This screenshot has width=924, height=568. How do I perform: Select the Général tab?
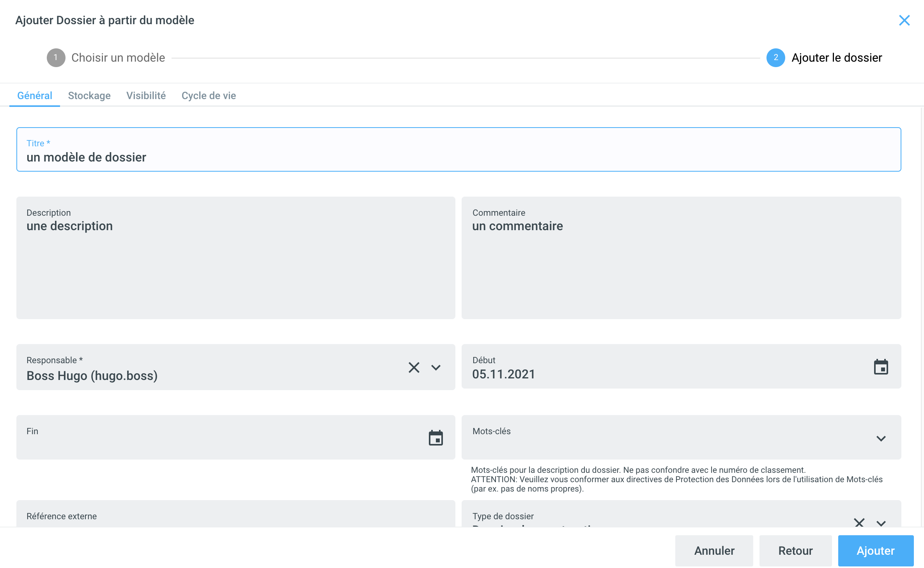pos(35,96)
